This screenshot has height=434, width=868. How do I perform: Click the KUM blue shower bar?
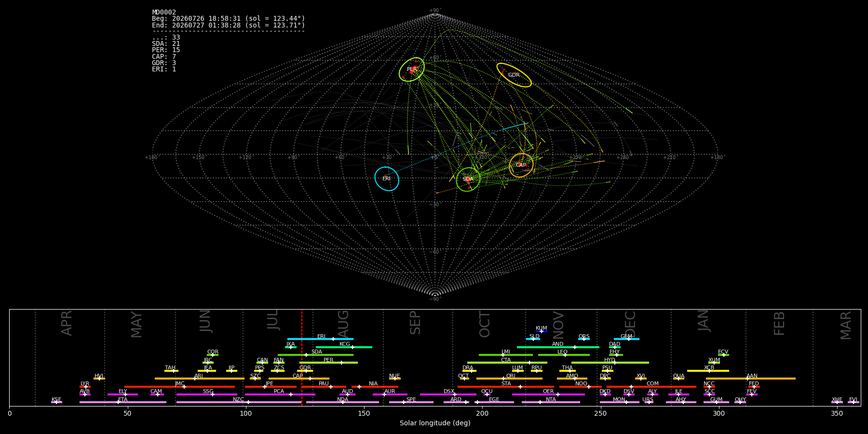pyautogui.click(x=542, y=331)
